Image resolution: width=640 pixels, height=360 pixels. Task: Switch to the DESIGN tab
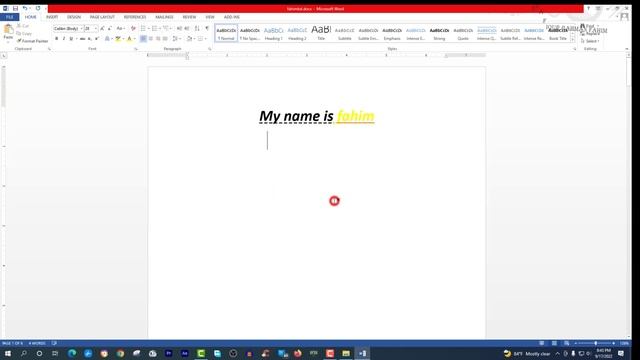tap(74, 17)
